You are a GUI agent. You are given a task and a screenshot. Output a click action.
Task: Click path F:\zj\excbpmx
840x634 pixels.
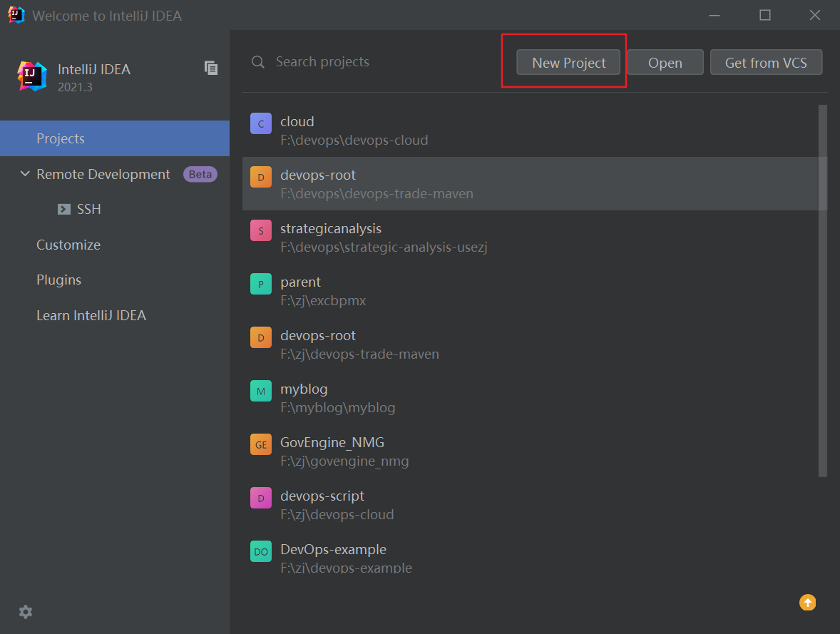(323, 301)
